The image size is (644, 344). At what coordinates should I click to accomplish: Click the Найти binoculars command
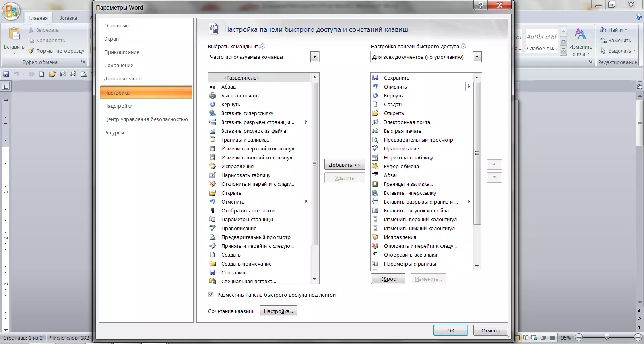tap(611, 30)
